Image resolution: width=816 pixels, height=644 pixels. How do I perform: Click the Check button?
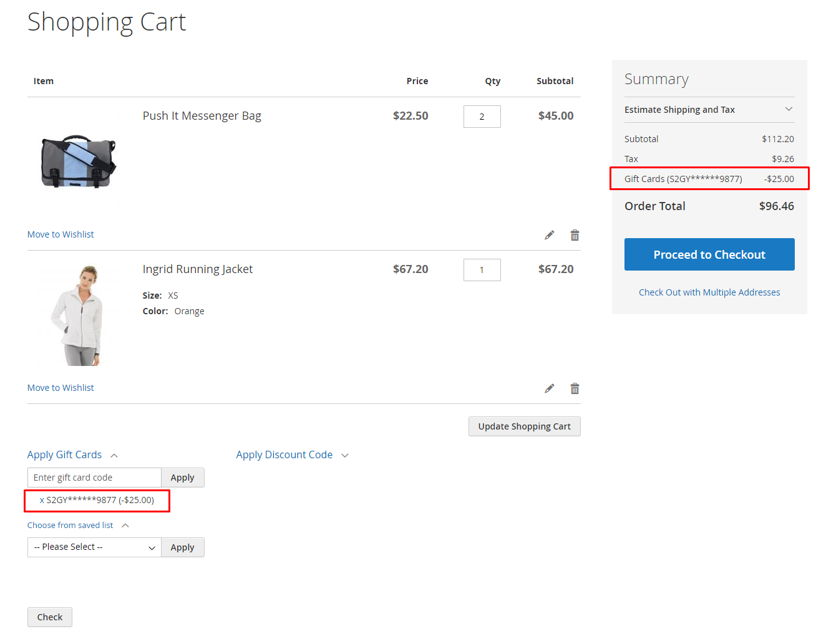pos(50,617)
